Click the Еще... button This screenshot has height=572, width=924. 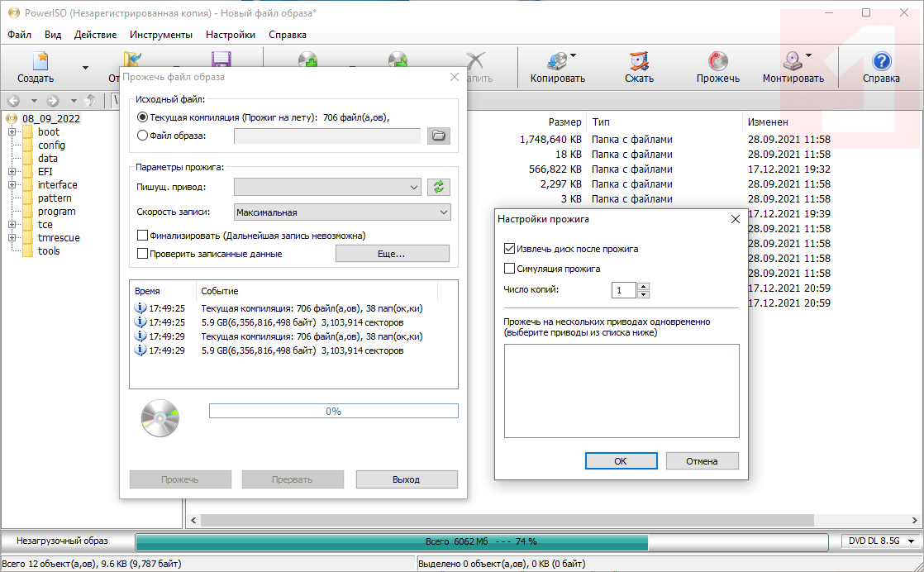(393, 254)
